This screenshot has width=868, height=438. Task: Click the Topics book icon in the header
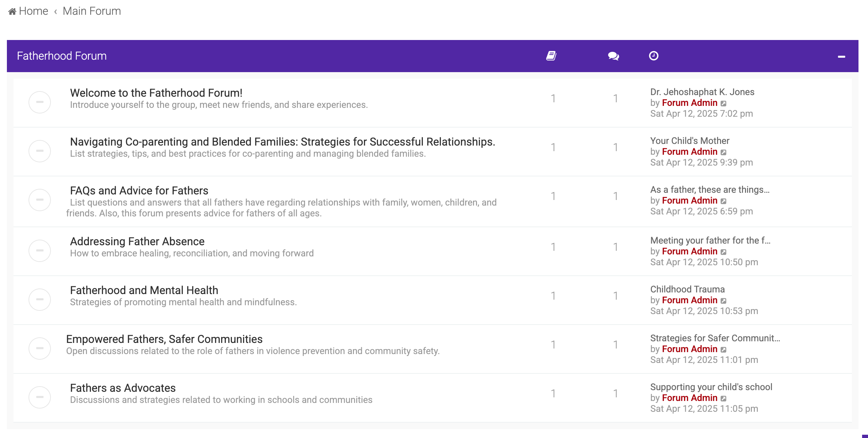point(551,56)
